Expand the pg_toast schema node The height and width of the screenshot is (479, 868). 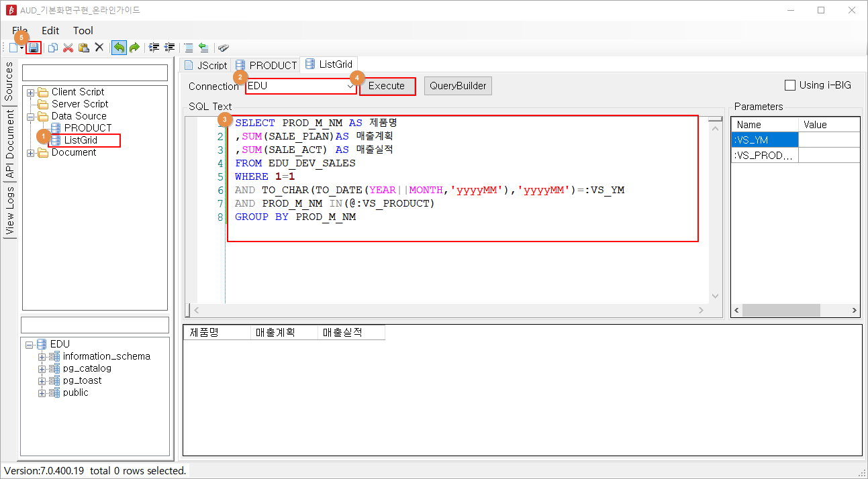click(x=42, y=380)
